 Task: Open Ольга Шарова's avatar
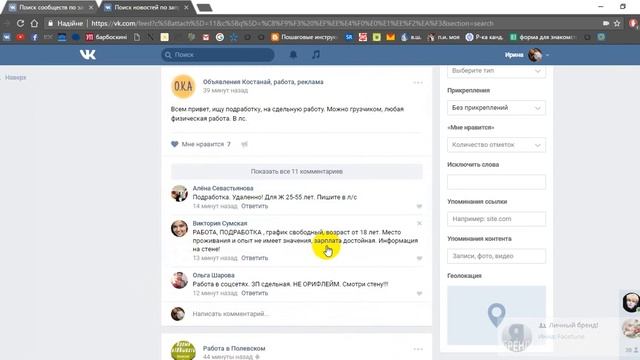[179, 280]
